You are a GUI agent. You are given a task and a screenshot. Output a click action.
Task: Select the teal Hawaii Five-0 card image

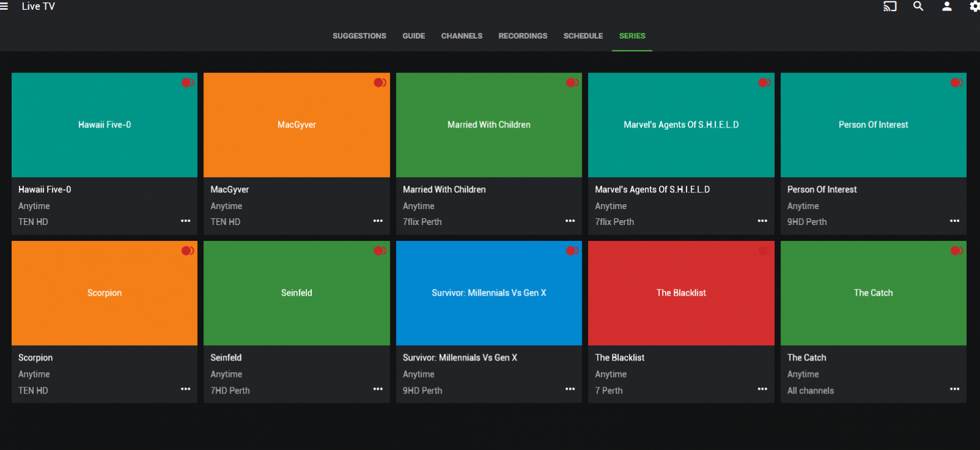105,125
